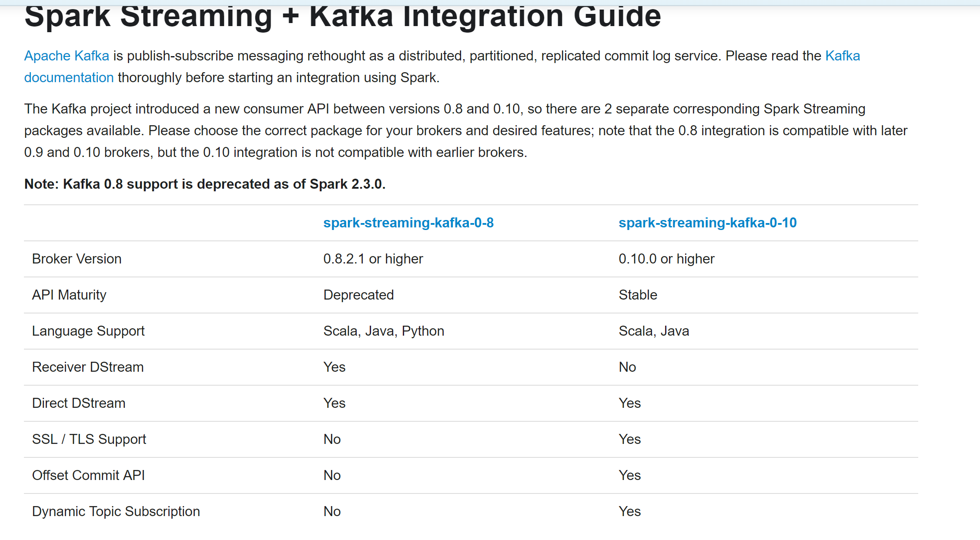Click the 'Scala, Java, Python' cell
Image resolution: width=980 pixels, height=540 pixels.
[x=384, y=331]
